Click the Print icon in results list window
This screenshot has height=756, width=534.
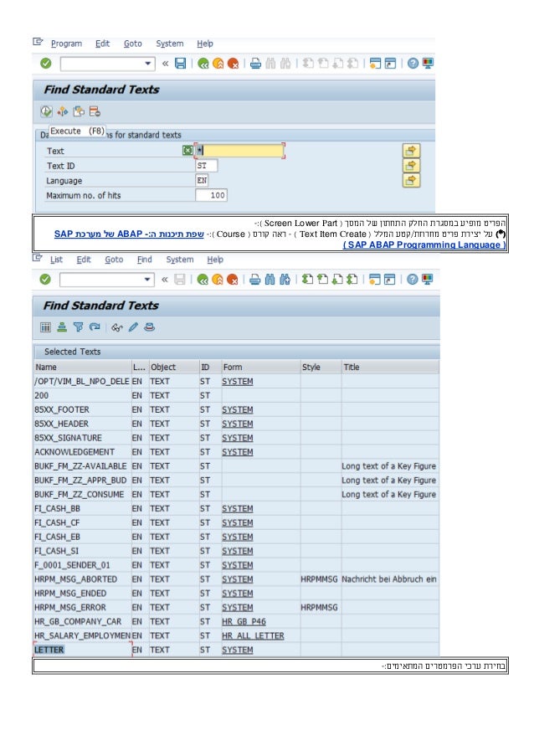tap(254, 279)
